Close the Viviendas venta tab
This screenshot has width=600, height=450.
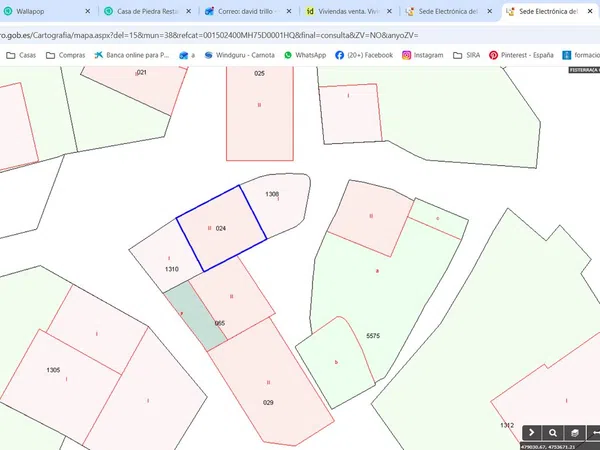389,11
